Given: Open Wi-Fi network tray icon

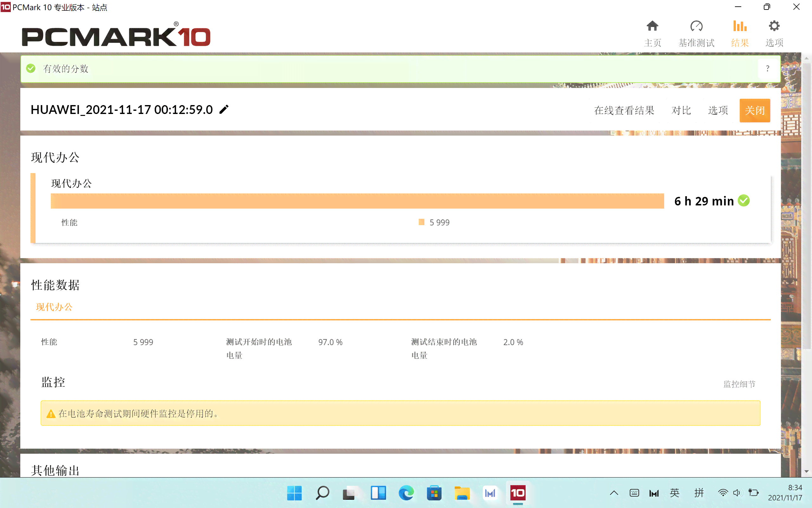Looking at the screenshot, I should tap(723, 493).
